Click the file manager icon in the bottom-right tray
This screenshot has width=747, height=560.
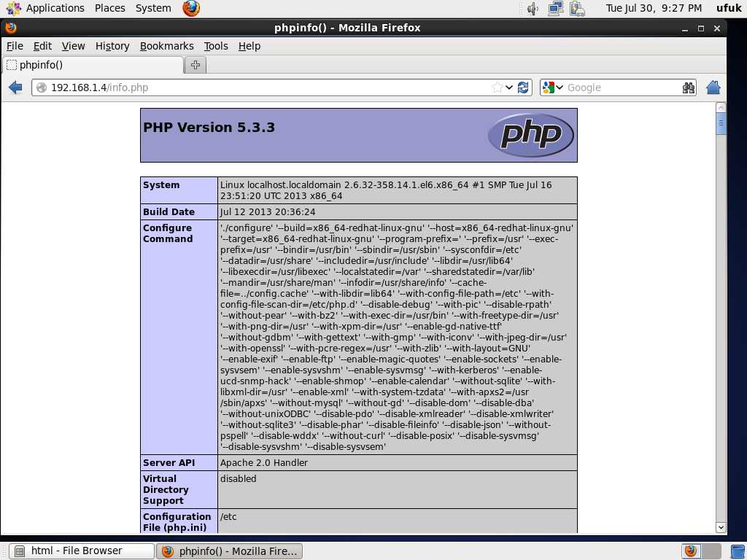pyautogui.click(x=737, y=551)
